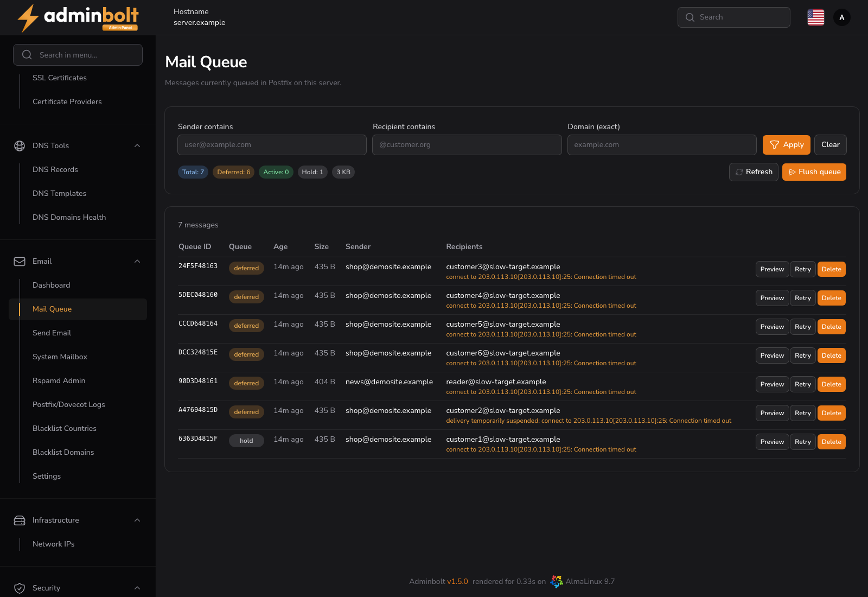Retry held message 6363D4815F
The height and width of the screenshot is (597, 868).
pos(803,442)
